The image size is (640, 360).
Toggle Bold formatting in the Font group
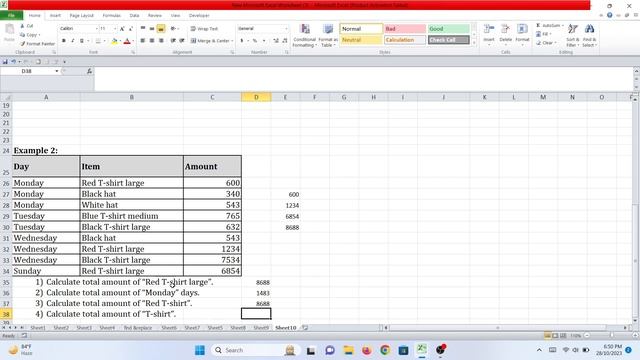(x=64, y=41)
